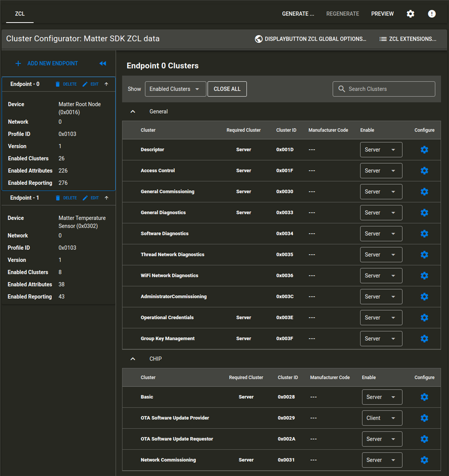449x476 pixels.
Task: Click the list icon beside ZCL Extensions
Action: (383, 39)
